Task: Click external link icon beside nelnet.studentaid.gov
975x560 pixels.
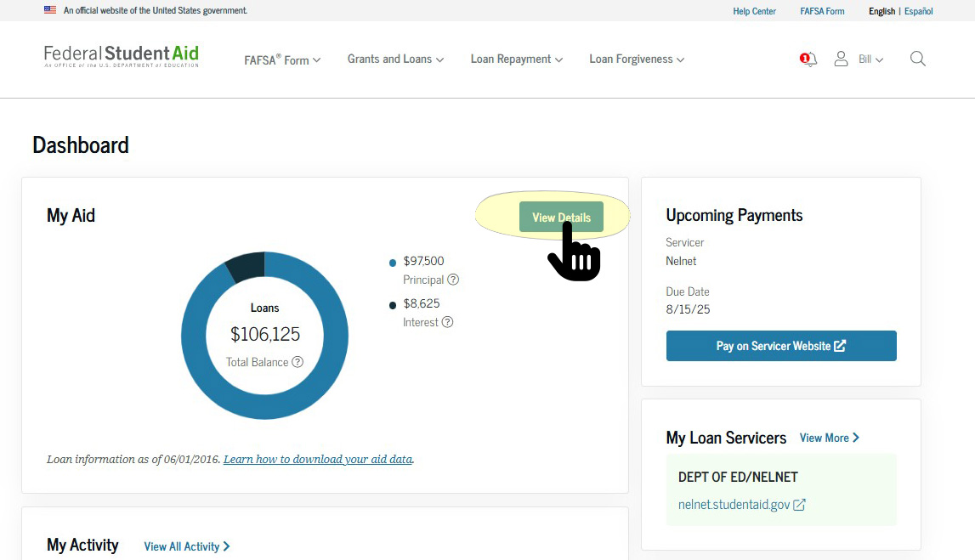Action: (799, 505)
